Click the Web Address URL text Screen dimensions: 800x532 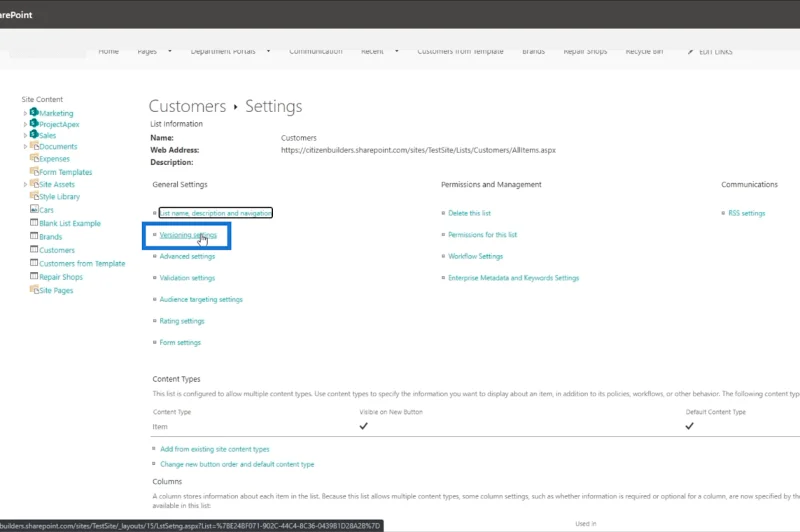coord(418,150)
